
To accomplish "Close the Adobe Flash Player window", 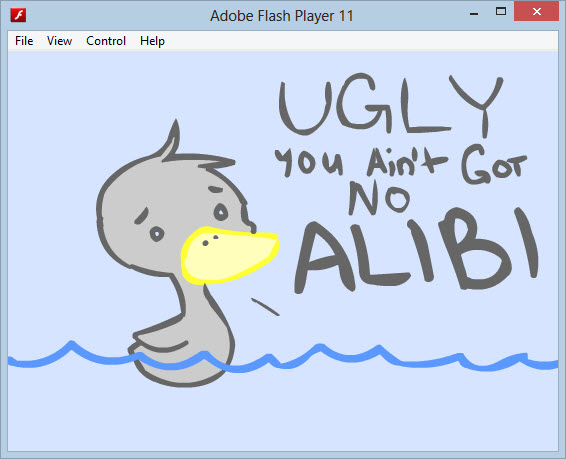I will (x=536, y=12).
